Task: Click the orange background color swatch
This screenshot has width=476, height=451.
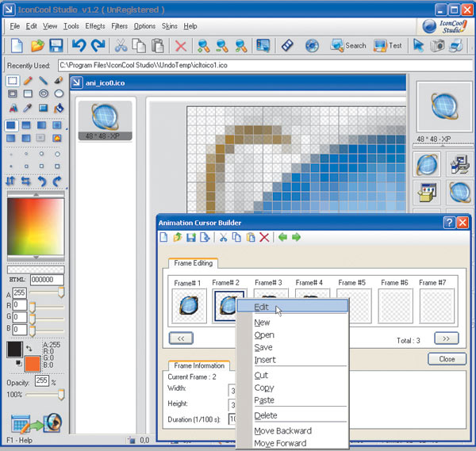Action: [33, 364]
